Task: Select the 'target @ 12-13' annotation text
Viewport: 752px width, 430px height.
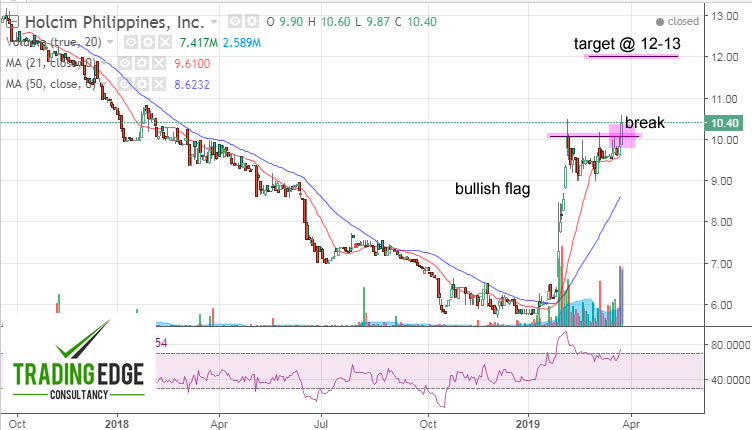Action: click(627, 44)
